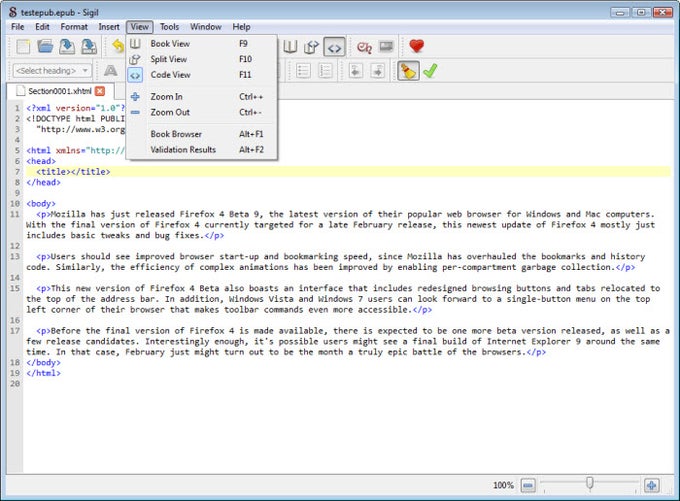
Task: Click the 100% zoom label
Action: [503, 485]
